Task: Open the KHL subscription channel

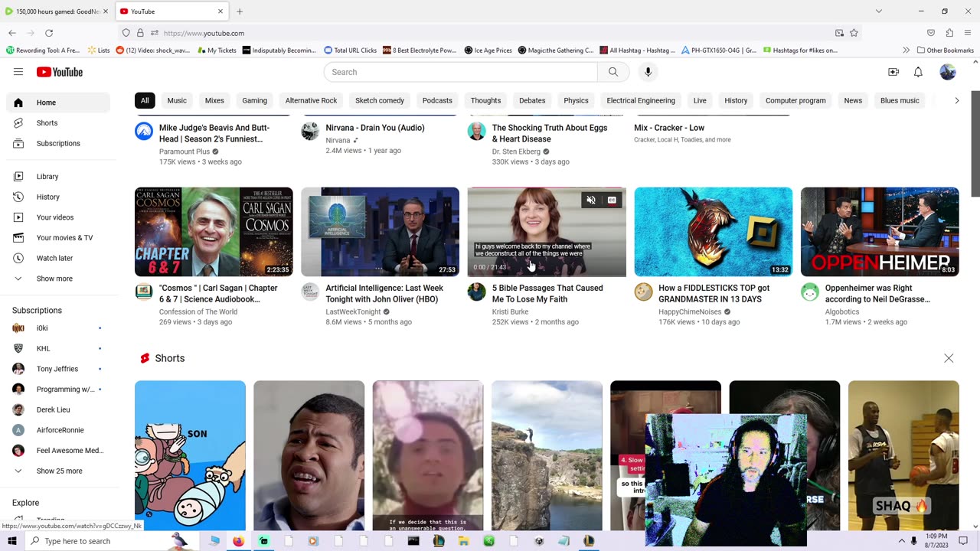Action: click(x=58, y=348)
